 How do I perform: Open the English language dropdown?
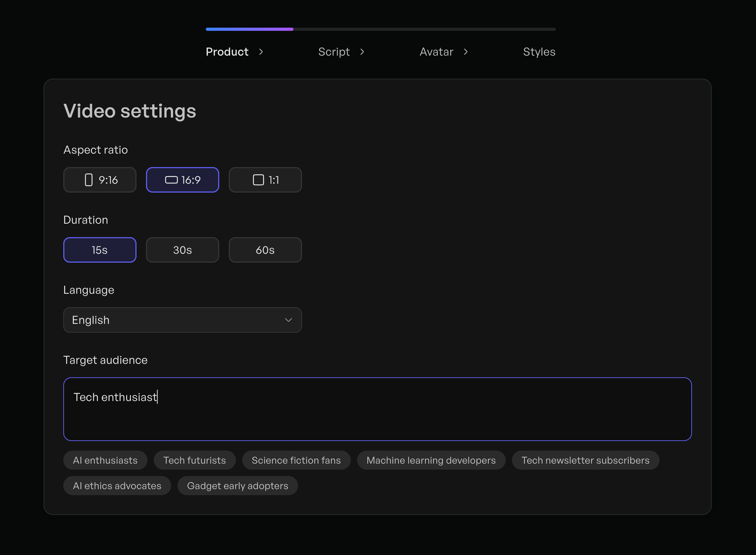pos(174,320)
